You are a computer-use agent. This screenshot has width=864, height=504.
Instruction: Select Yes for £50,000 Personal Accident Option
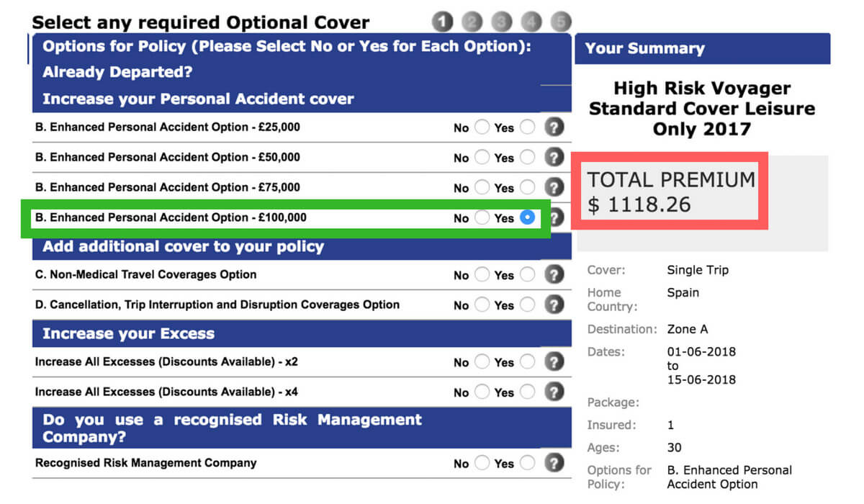point(528,157)
